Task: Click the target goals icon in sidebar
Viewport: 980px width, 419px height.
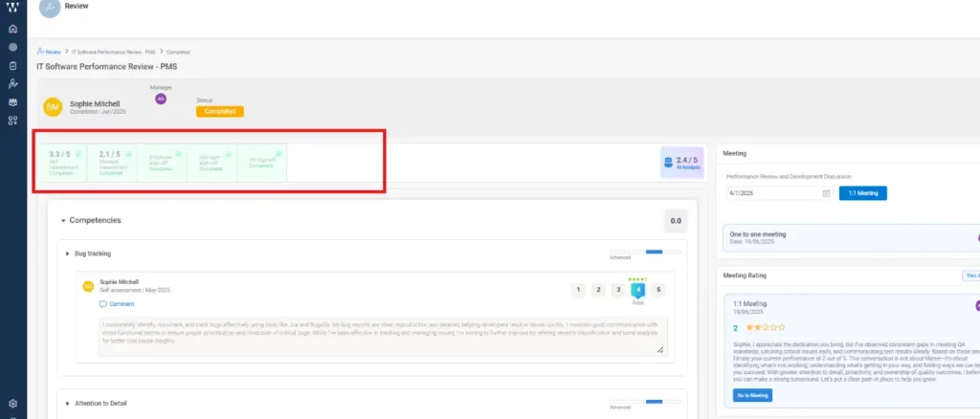Action: pos(12,47)
